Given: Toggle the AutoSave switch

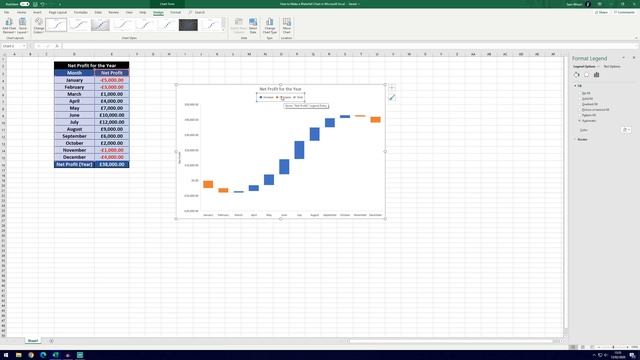Looking at the screenshot, I should click(24, 4).
